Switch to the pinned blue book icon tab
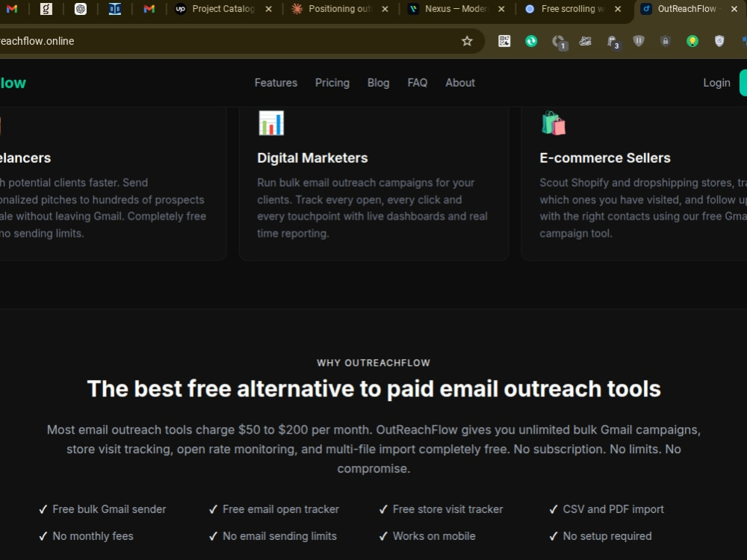 point(115,8)
